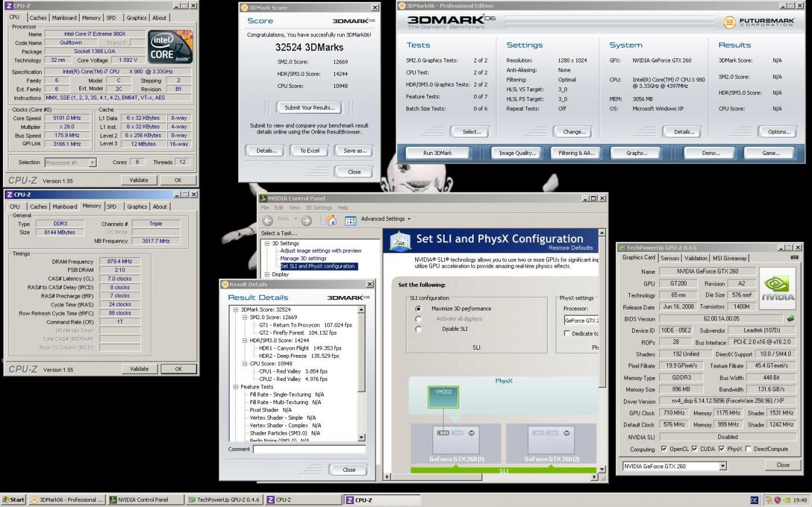Click the Forward arrow in NVIDIA Control Panel
812x507 pixels.
point(307,220)
